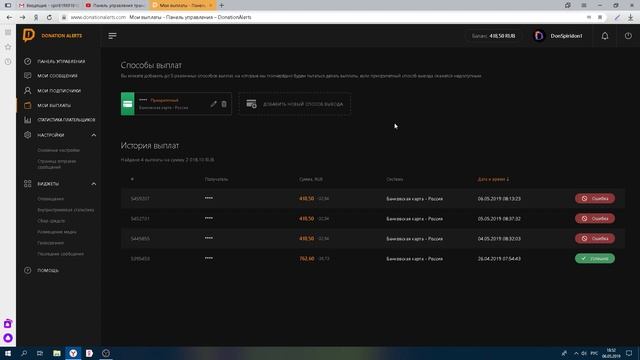
Task: Click the DonationAlerts logo icon
Action: (29, 36)
